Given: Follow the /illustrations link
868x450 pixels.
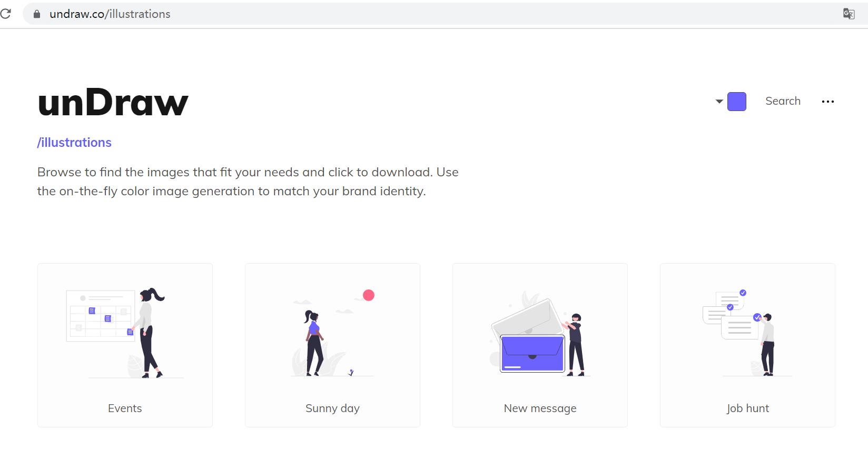Looking at the screenshot, I should point(74,143).
